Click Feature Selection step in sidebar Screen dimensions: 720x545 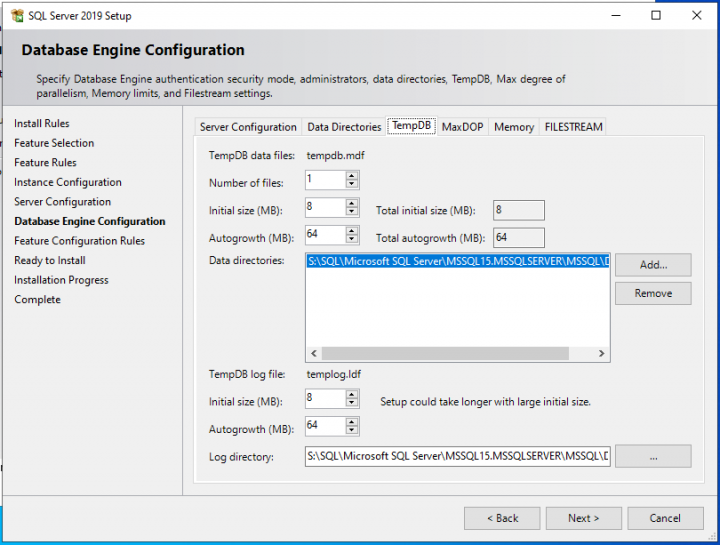click(54, 143)
